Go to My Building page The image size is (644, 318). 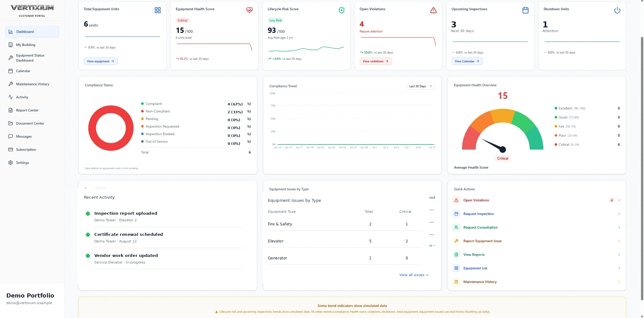tap(32, 45)
